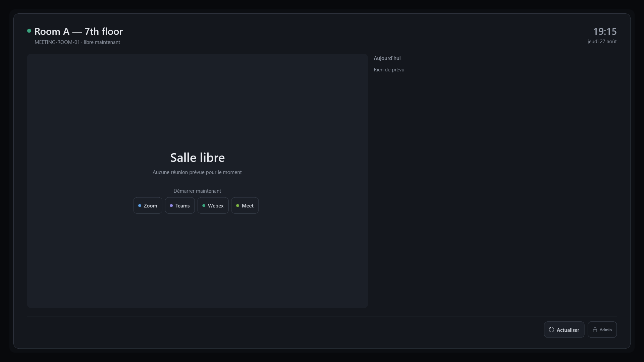This screenshot has height=362, width=644.
Task: Start a Google Meet session
Action: pos(245,205)
